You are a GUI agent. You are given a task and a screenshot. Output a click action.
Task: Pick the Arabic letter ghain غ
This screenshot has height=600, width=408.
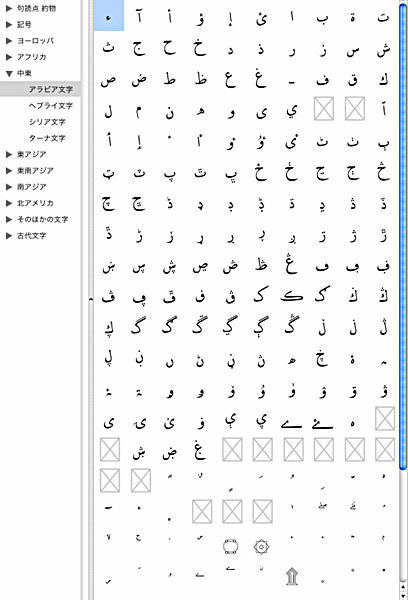pos(261,78)
